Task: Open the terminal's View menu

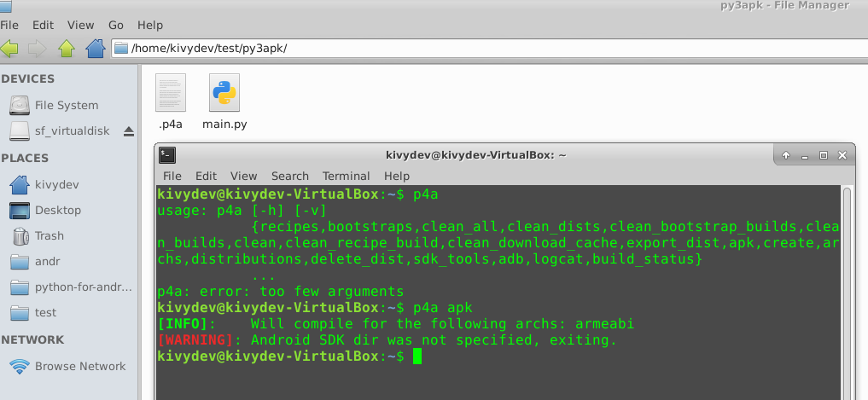Action: 243,176
